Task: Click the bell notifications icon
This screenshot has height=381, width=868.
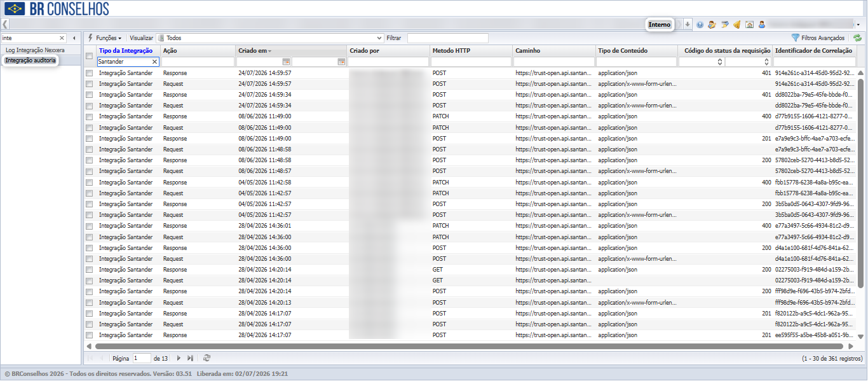Action: 736,25
